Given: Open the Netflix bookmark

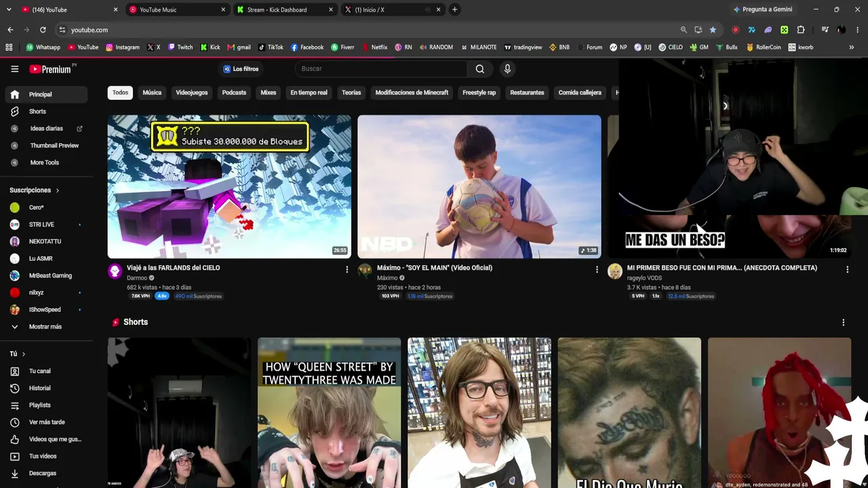Looking at the screenshot, I should [374, 47].
